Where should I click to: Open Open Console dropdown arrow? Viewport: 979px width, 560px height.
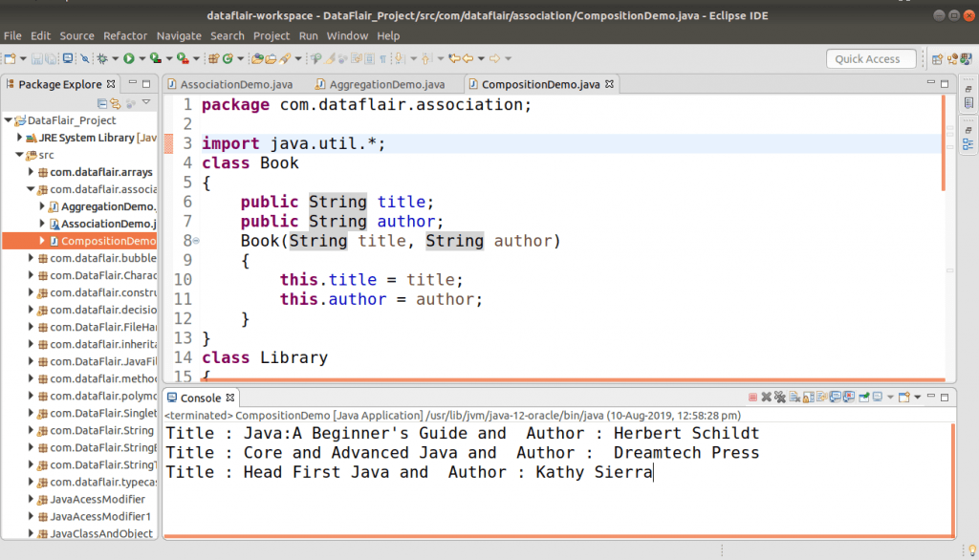(917, 397)
